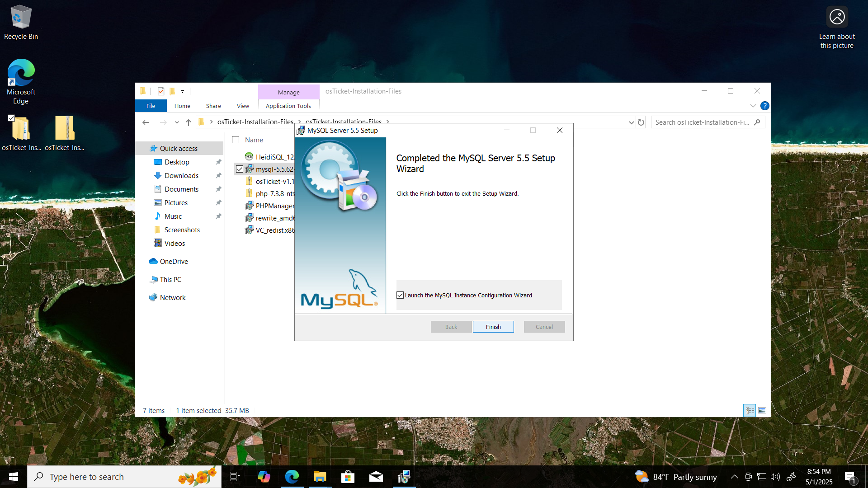Open the Home ribbon tab
This screenshot has height=488, width=868.
[182, 106]
